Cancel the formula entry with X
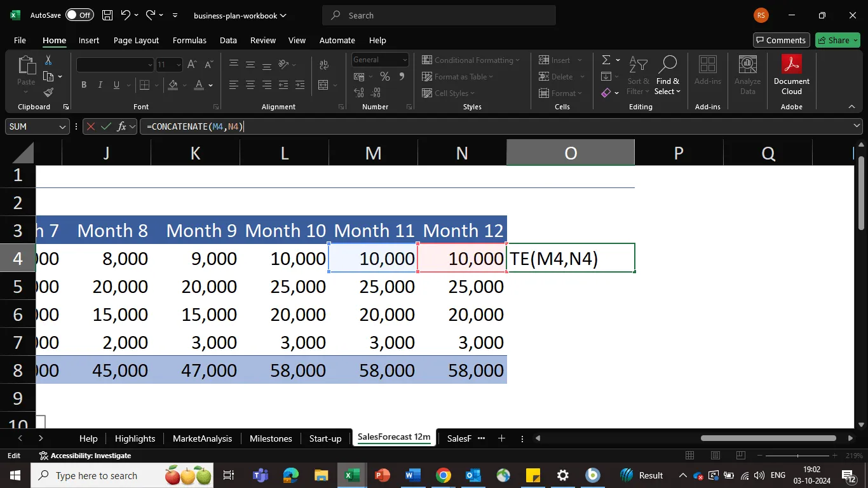868x488 pixels. pos(91,126)
